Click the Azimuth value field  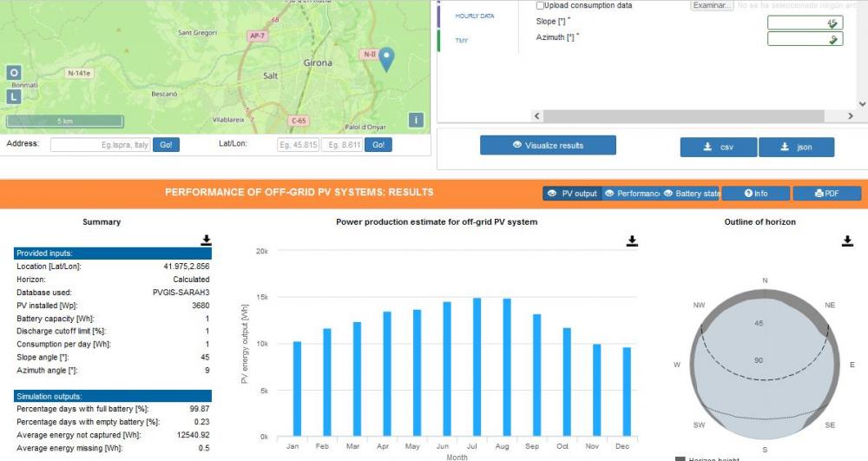click(x=805, y=39)
